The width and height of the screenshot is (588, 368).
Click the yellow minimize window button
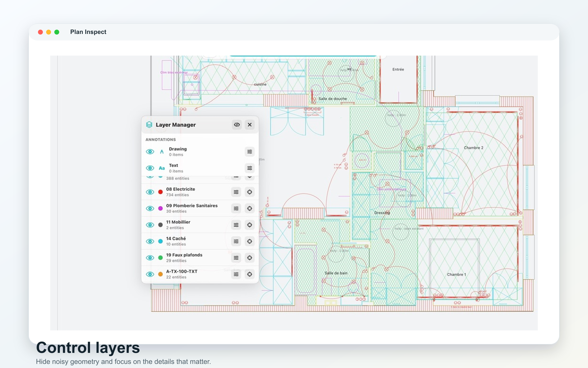pos(49,32)
